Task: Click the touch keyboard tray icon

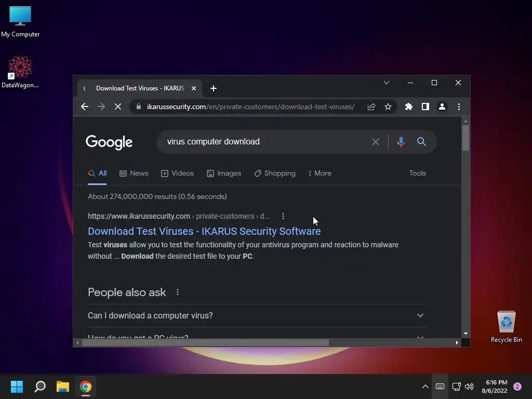Action: [440, 387]
